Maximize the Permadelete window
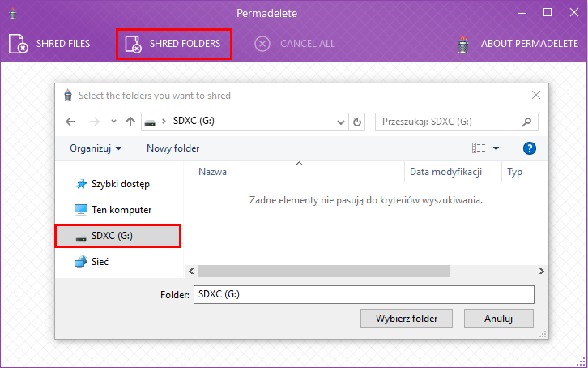The width and height of the screenshot is (588, 368). [x=548, y=13]
